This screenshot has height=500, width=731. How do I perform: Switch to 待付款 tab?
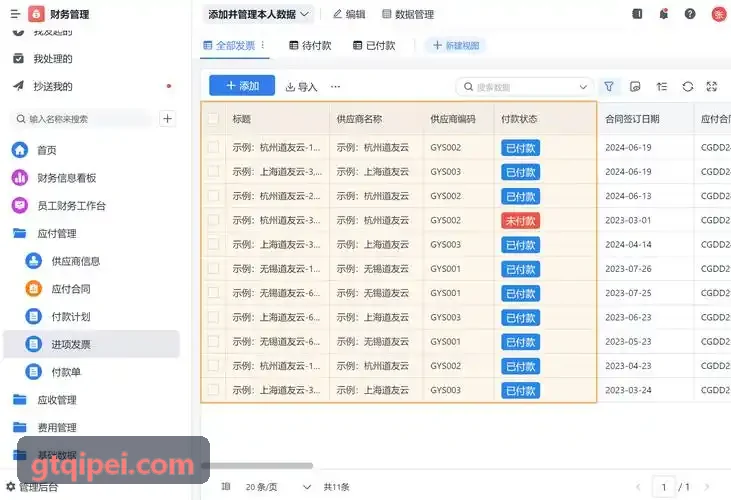pyautogui.click(x=310, y=45)
